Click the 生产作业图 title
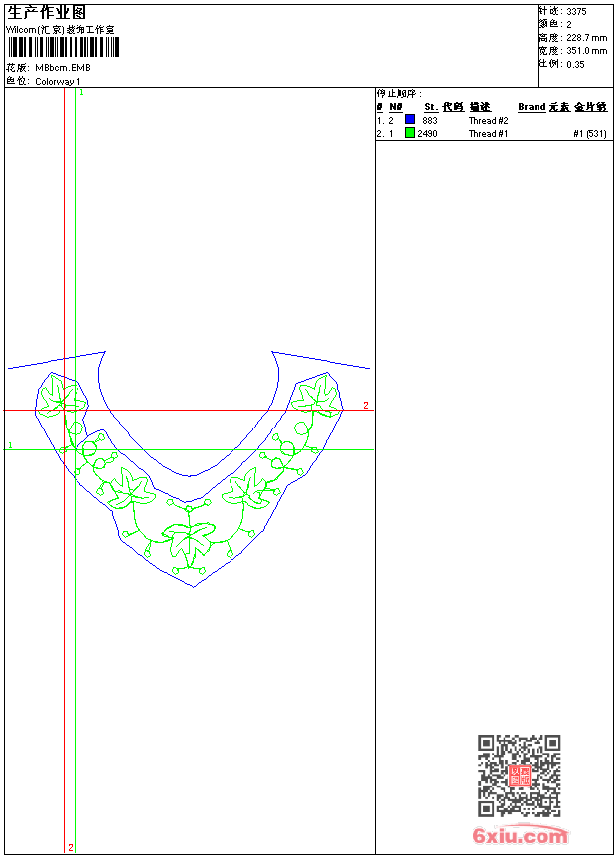Viewport: 616px width, 855px height. click(47, 13)
